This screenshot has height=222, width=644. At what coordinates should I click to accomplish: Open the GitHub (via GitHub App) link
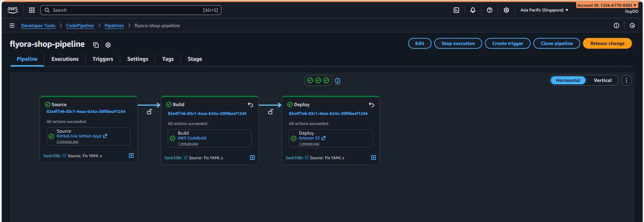[82, 136]
